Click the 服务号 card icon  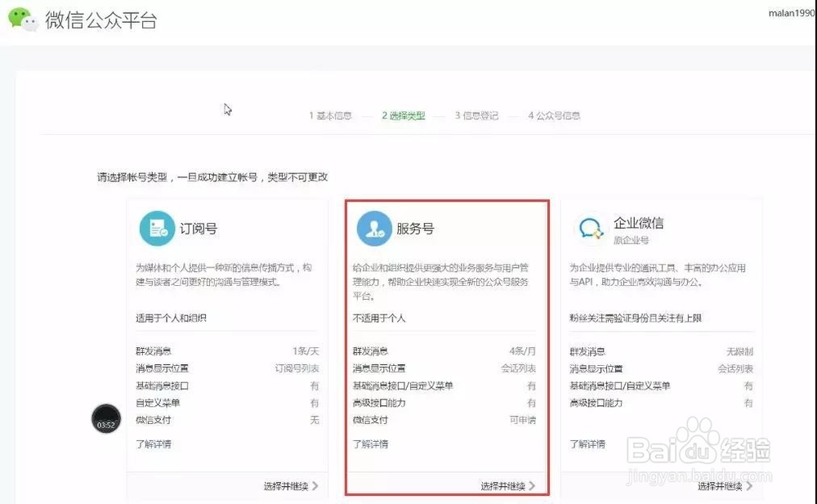(x=374, y=228)
